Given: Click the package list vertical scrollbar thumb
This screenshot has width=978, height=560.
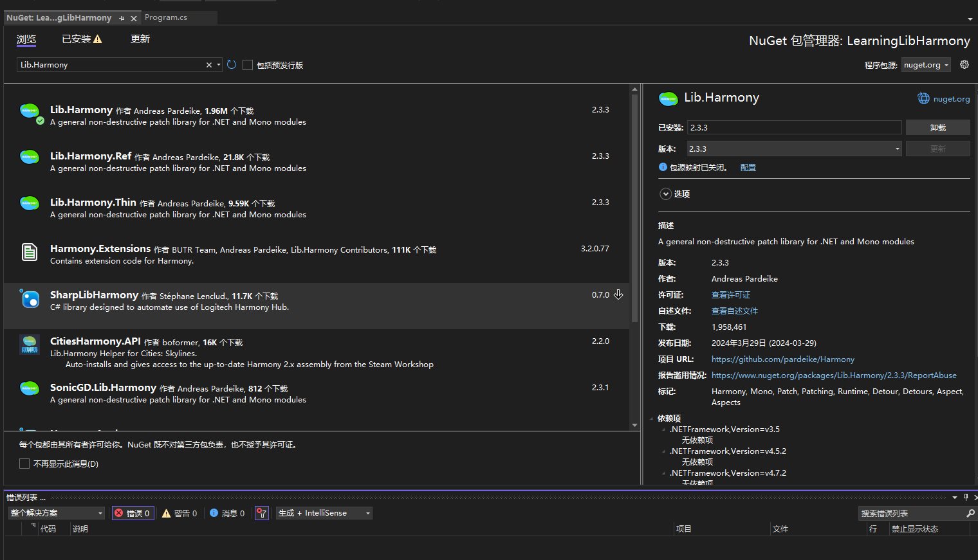Looking at the screenshot, I should tap(634, 208).
